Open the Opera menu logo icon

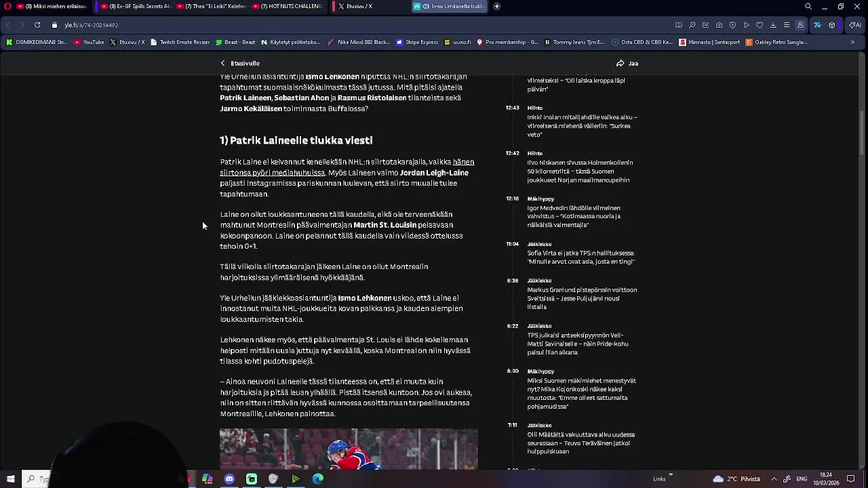7,6
